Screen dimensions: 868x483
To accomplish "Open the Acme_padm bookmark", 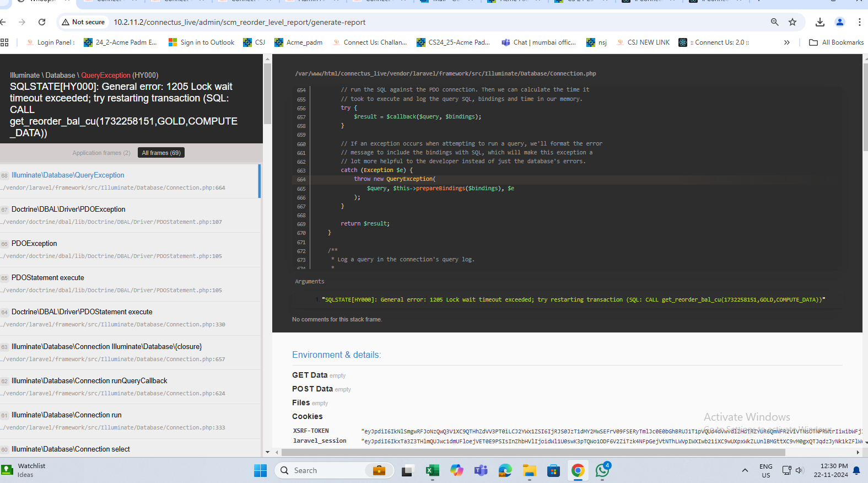I will pyautogui.click(x=298, y=42).
